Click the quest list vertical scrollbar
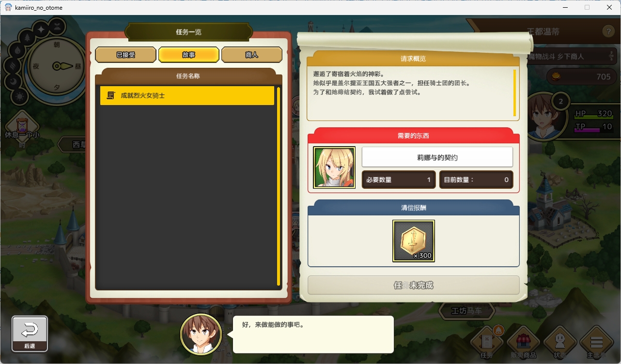This screenshot has height=364, width=621. [279, 186]
